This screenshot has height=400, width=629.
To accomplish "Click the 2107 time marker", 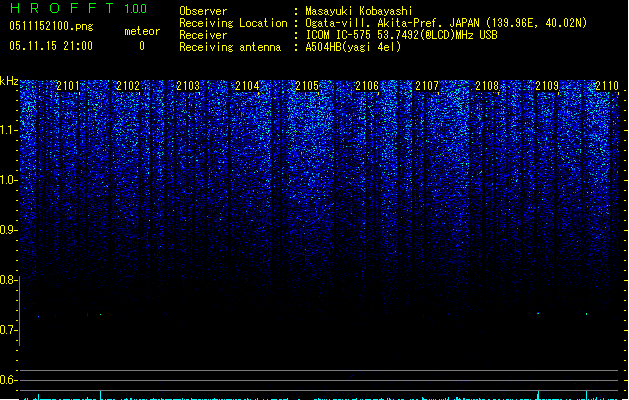I will tap(427, 86).
